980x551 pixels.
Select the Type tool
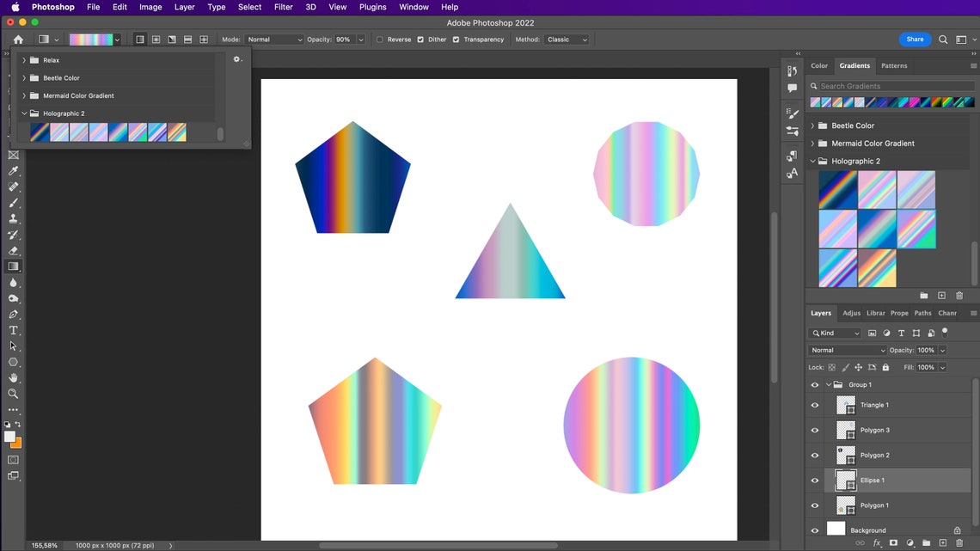pos(13,329)
